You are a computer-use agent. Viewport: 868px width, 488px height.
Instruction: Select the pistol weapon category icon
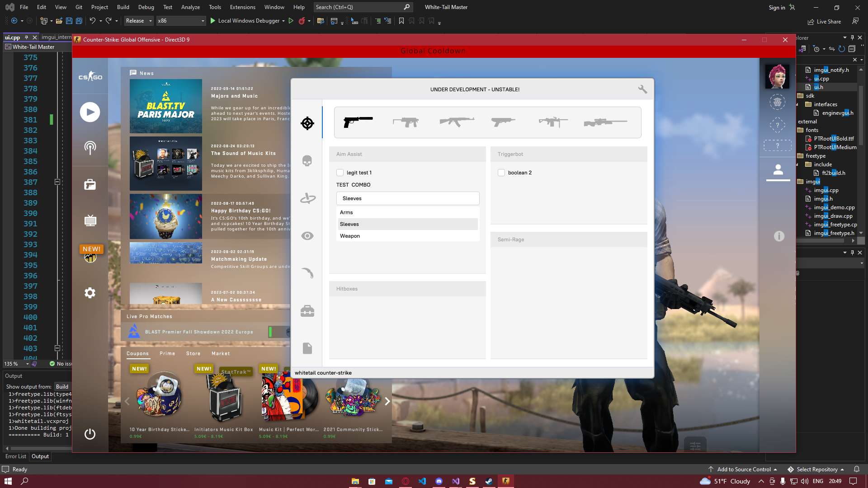coord(358,122)
